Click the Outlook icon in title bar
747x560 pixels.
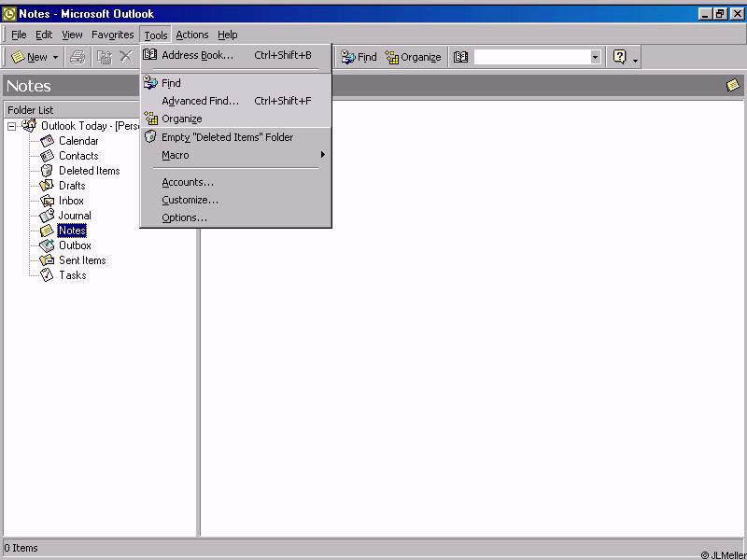9,14
